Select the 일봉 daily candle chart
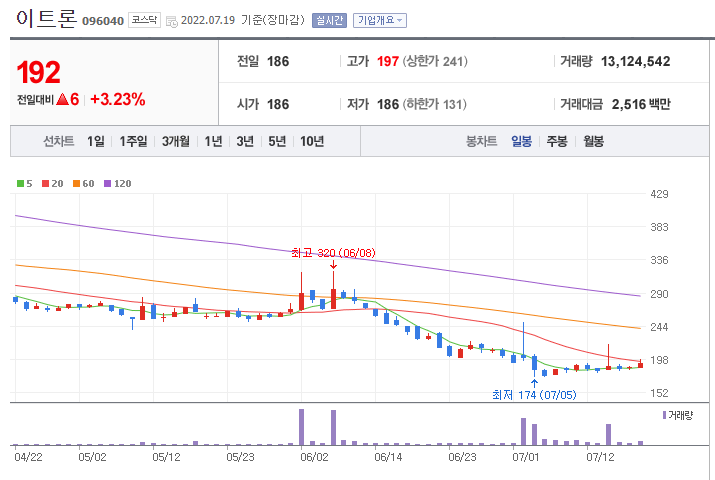The image size is (715, 480). click(521, 141)
